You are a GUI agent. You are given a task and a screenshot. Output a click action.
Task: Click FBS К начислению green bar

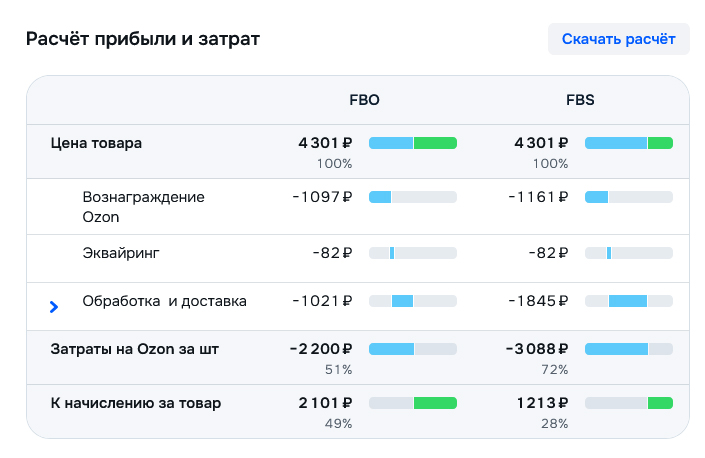(660, 403)
